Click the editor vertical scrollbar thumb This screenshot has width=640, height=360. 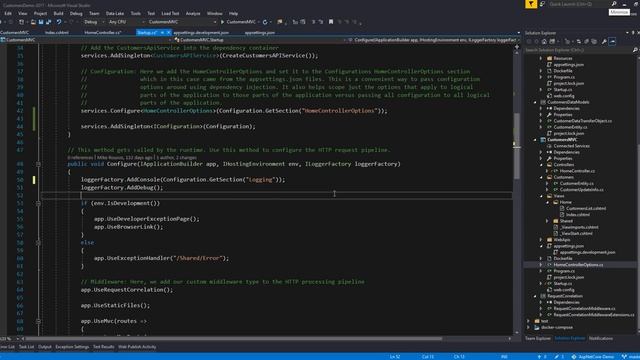(x=517, y=146)
